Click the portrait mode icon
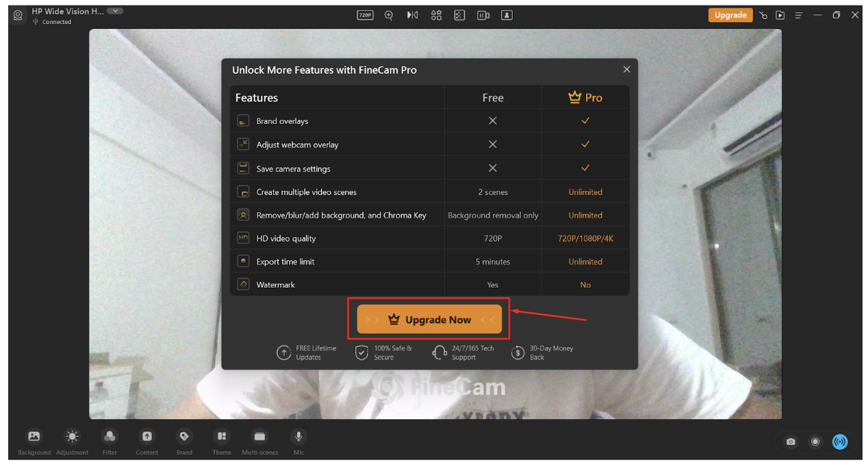Screen dimensions: 868x467 pos(507,15)
